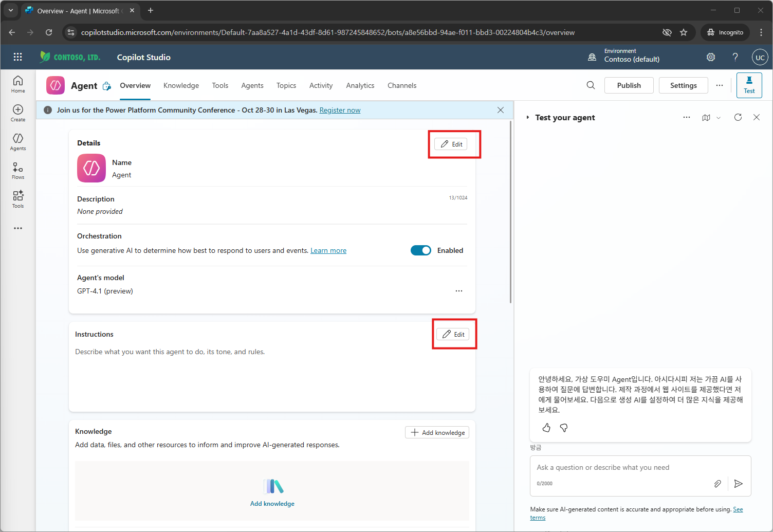The image size is (773, 532).
Task: Go to Home in left sidebar
Action: pyautogui.click(x=18, y=84)
